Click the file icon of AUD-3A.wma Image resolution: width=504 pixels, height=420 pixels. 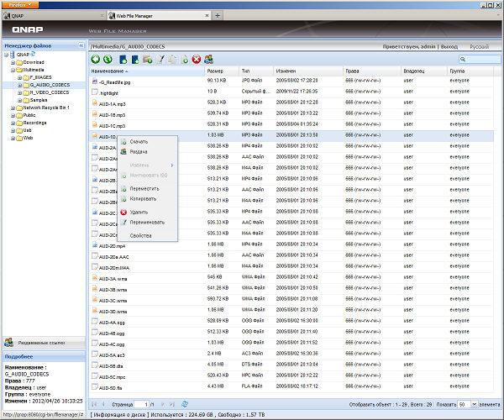click(94, 278)
